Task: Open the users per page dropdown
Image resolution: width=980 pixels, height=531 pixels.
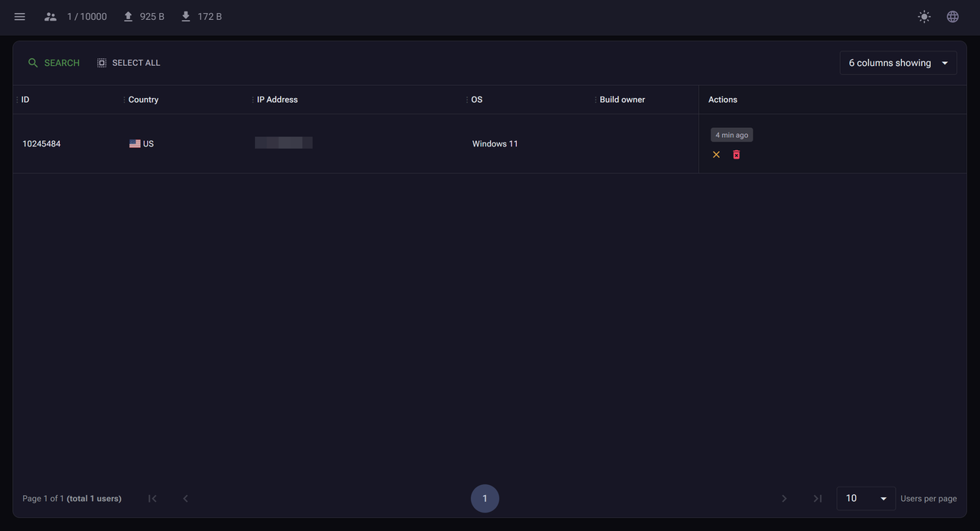Action: (866, 498)
